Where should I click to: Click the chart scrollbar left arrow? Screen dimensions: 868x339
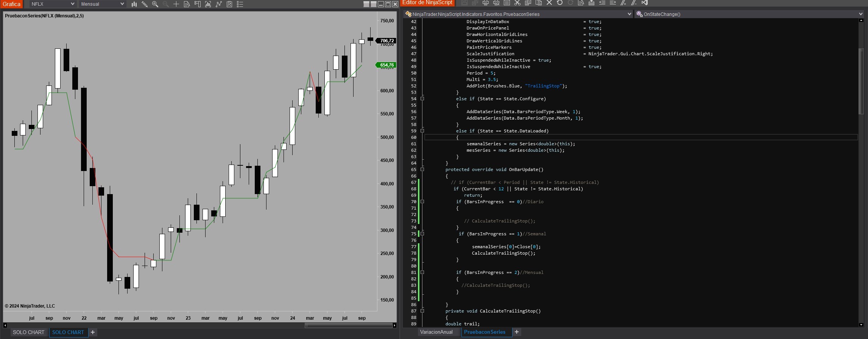tap(5, 325)
